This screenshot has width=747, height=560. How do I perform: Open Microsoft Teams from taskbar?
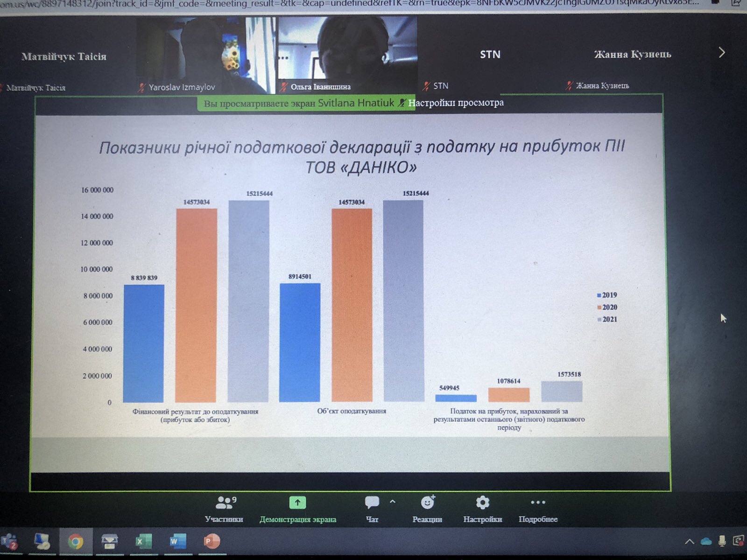pos(10,542)
